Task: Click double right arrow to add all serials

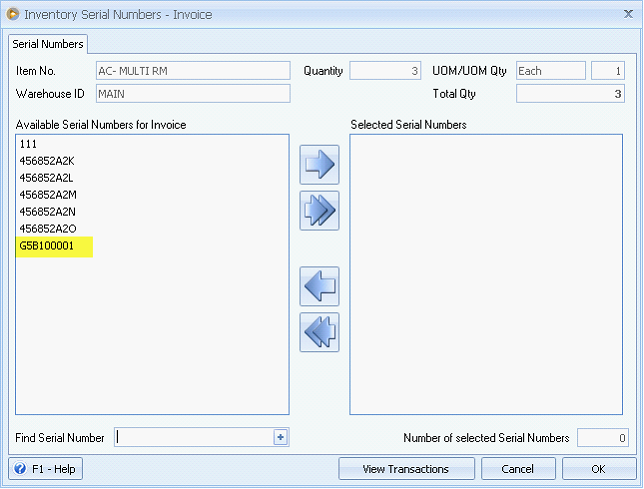Action: [x=320, y=211]
